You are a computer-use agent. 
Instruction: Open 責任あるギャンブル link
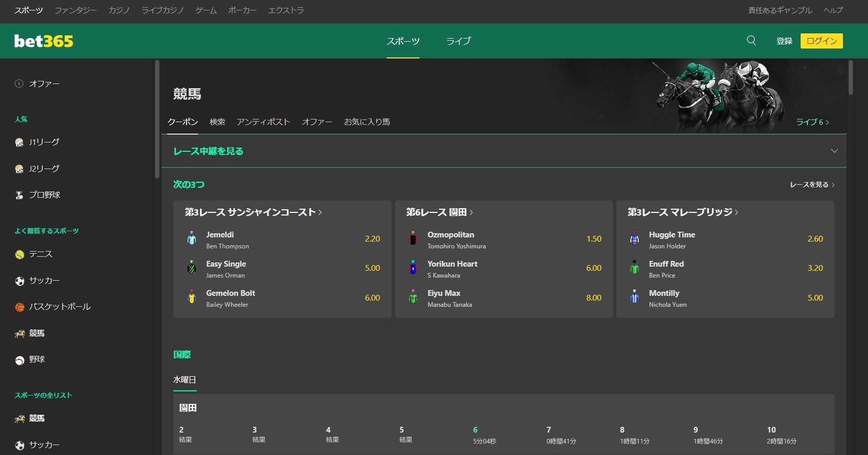(780, 10)
